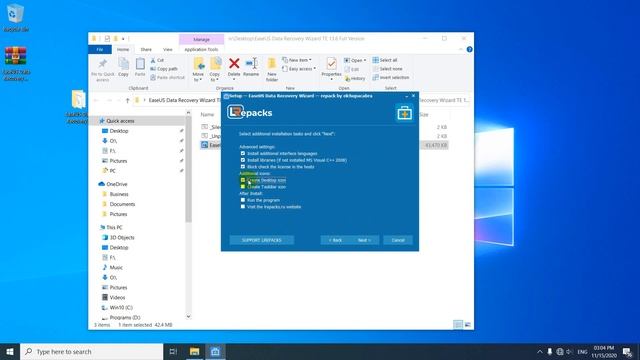Uncheck Install additional interface languages

[x=243, y=153]
